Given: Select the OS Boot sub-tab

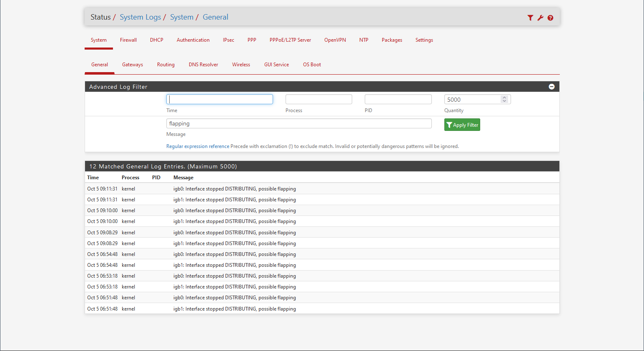Looking at the screenshot, I should click(x=312, y=65).
